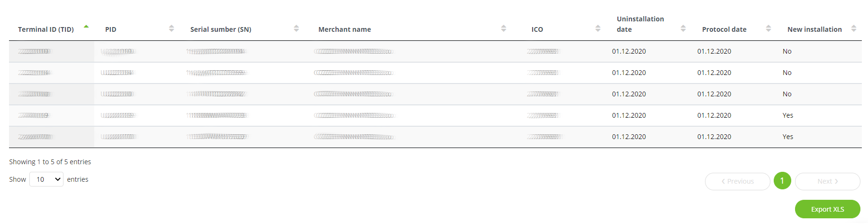868x224 pixels.
Task: Open the Show entries count dropdown
Action: pos(46,179)
